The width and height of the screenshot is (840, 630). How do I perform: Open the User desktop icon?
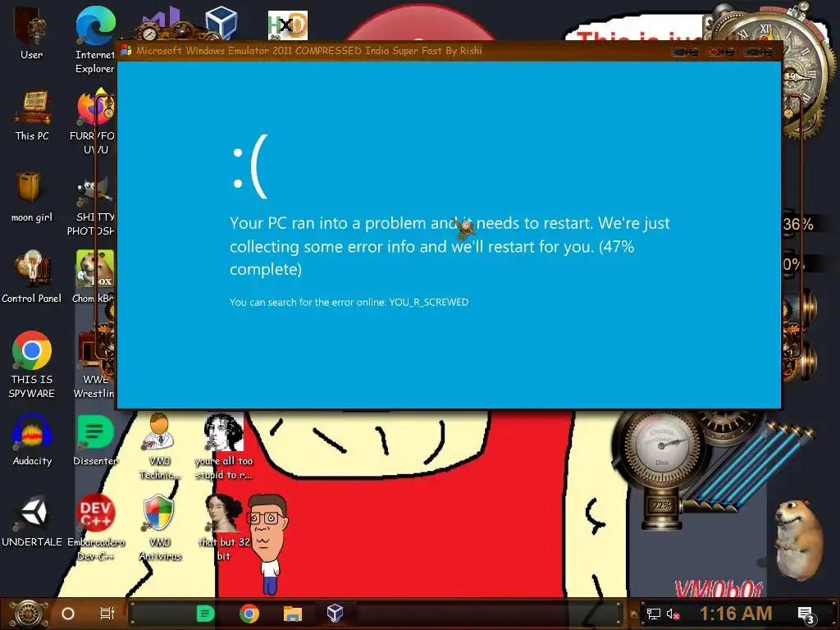(x=32, y=32)
